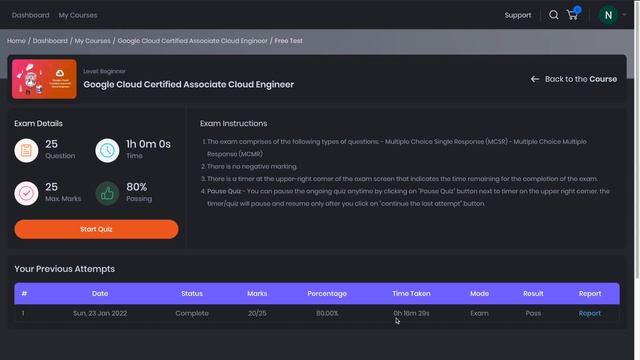Image resolution: width=640 pixels, height=360 pixels.
Task: Select the Pass result cell
Action: click(533, 313)
